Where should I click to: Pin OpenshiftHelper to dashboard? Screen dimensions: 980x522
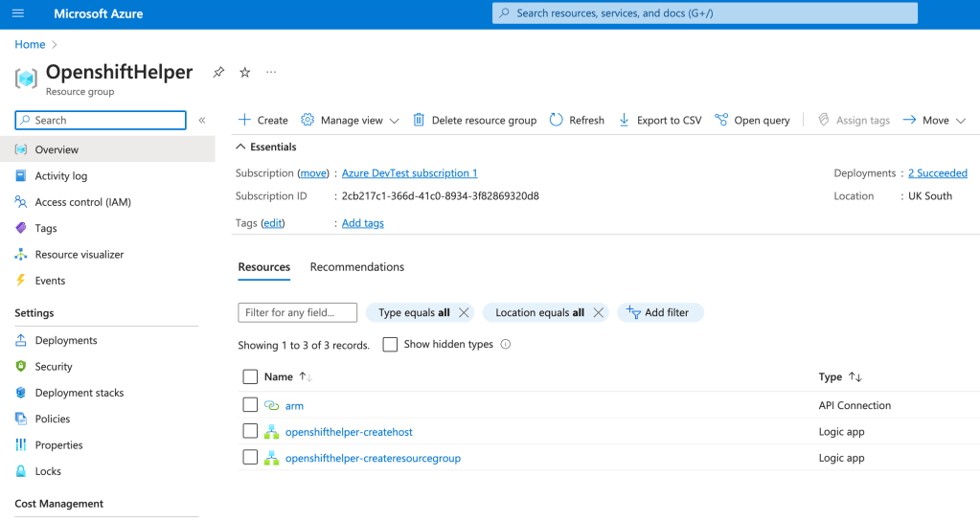point(218,73)
